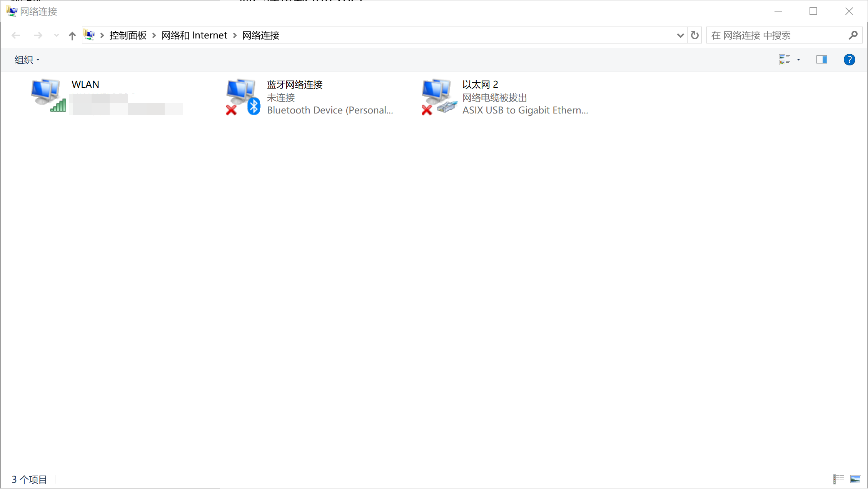Click the 以太网 2 connection name
The width and height of the screenshot is (868, 489).
click(480, 84)
